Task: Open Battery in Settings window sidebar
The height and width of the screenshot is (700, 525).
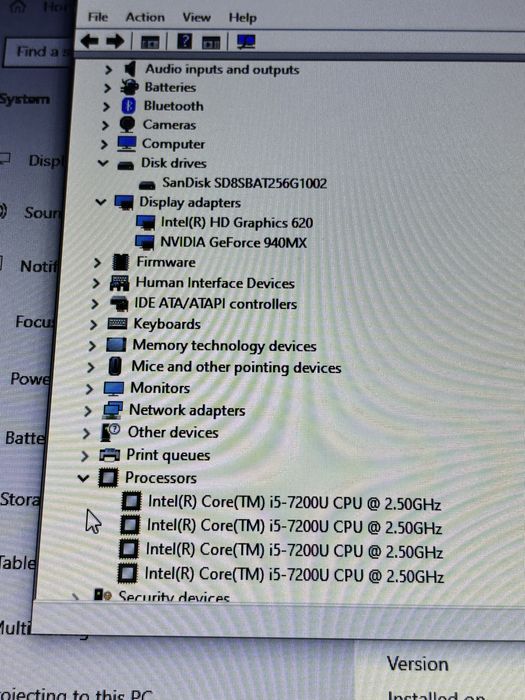Action: (25, 438)
